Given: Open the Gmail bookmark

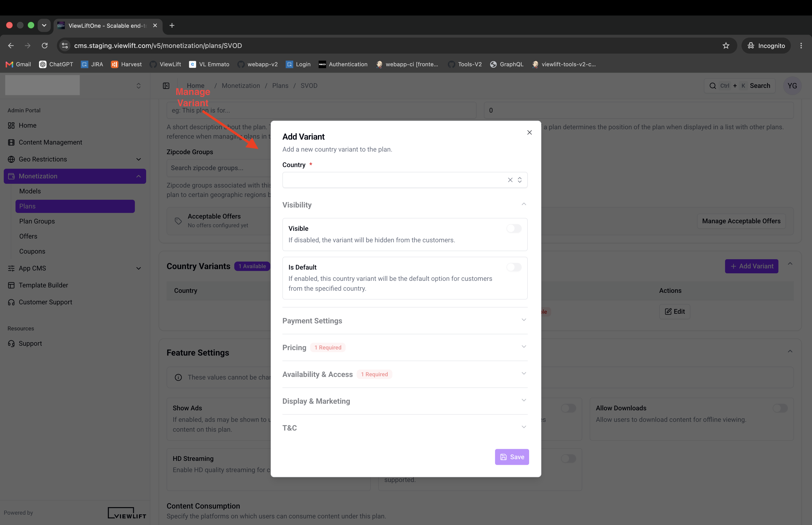Looking at the screenshot, I should (x=18, y=64).
